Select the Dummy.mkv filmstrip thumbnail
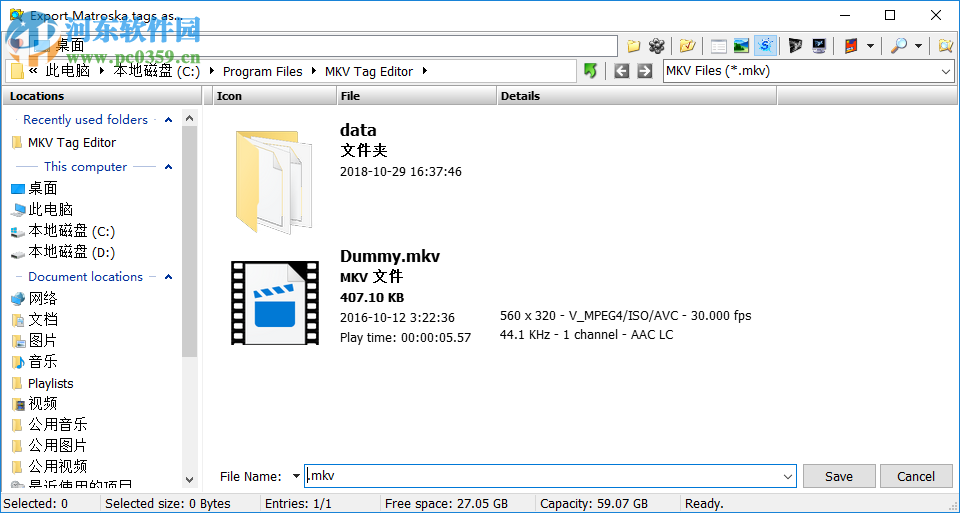 point(275,303)
